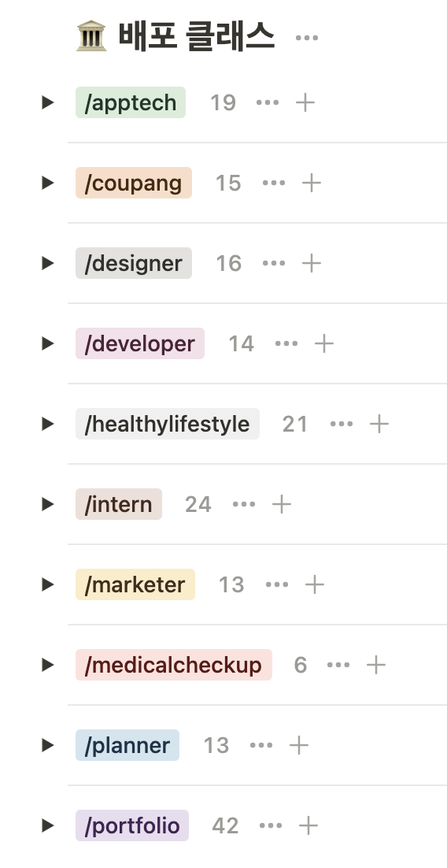This screenshot has width=447, height=868.
Task: Add new item to /planner group
Action: pos(299,745)
